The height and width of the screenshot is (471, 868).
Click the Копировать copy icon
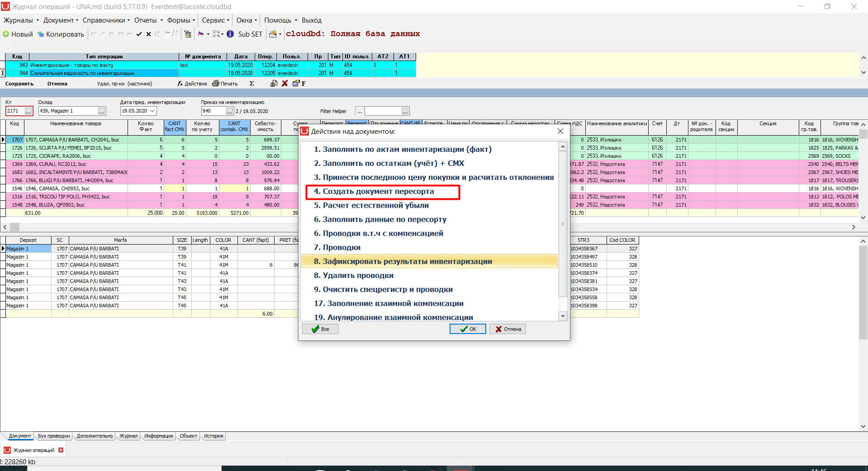tap(41, 34)
